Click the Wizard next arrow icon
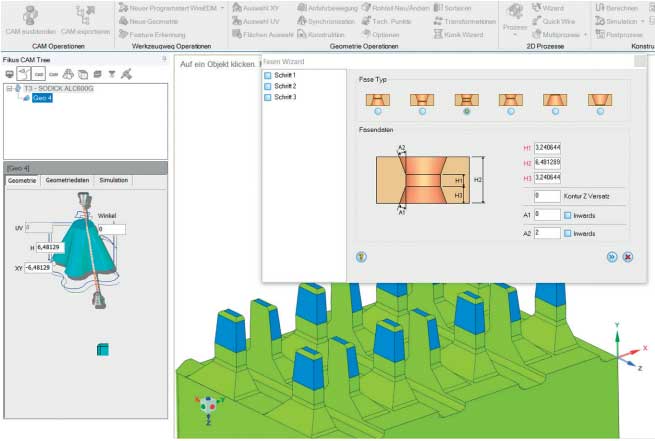The height and width of the screenshot is (441, 655). (611, 256)
